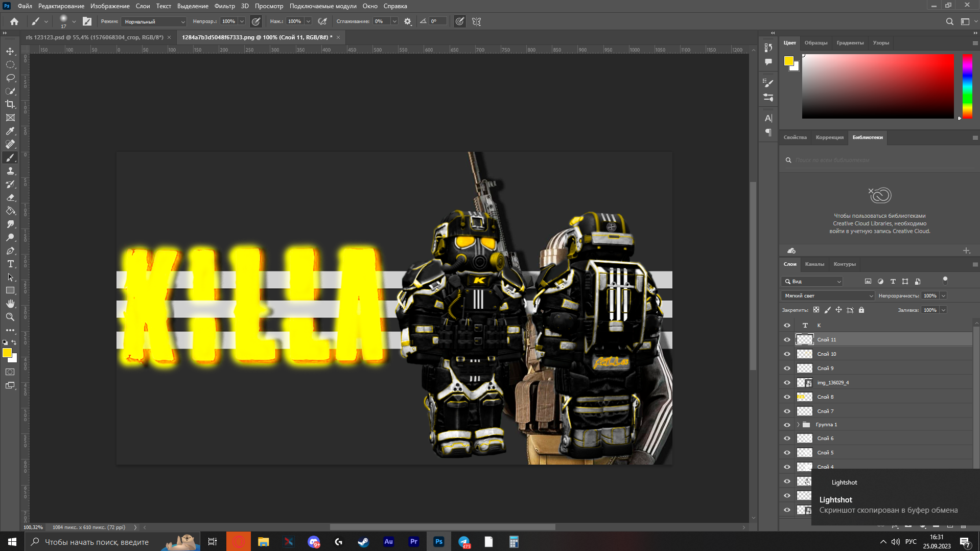
Task: Open the Слои menu
Action: click(143, 6)
